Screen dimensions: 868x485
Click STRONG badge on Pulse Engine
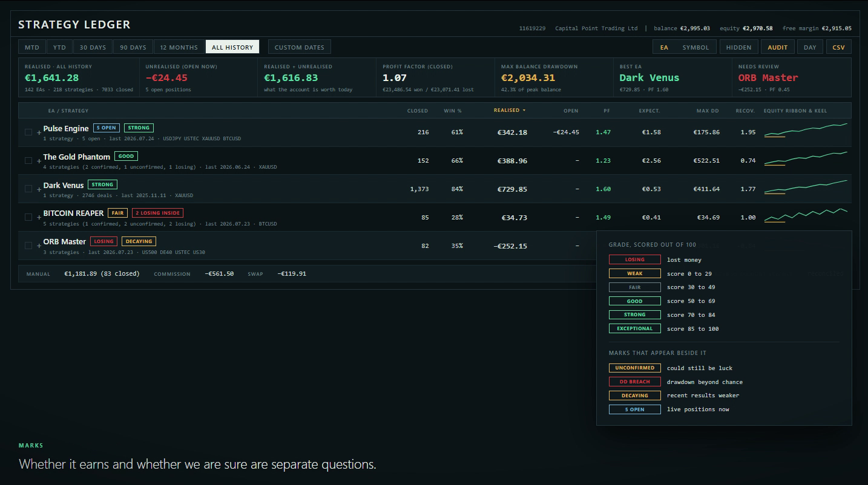coord(139,128)
